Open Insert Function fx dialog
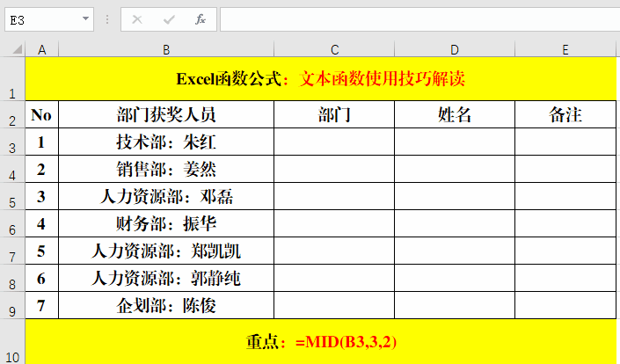 tap(201, 19)
